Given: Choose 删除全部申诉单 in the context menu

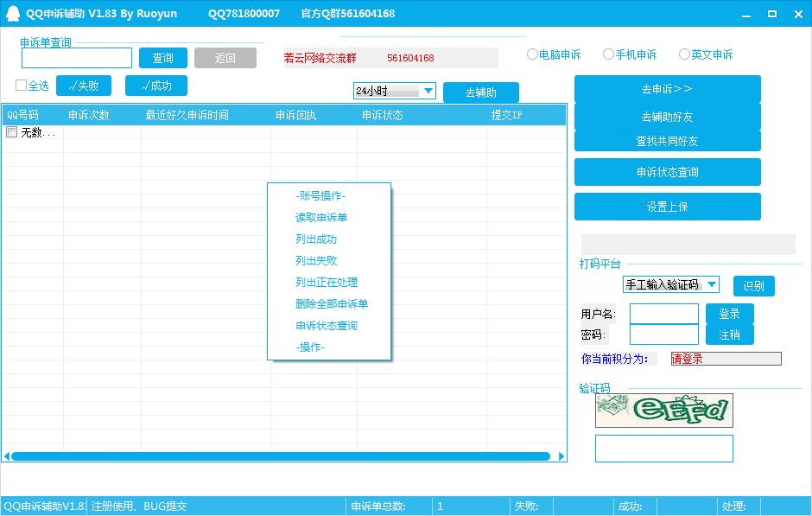Looking at the screenshot, I should [x=332, y=304].
